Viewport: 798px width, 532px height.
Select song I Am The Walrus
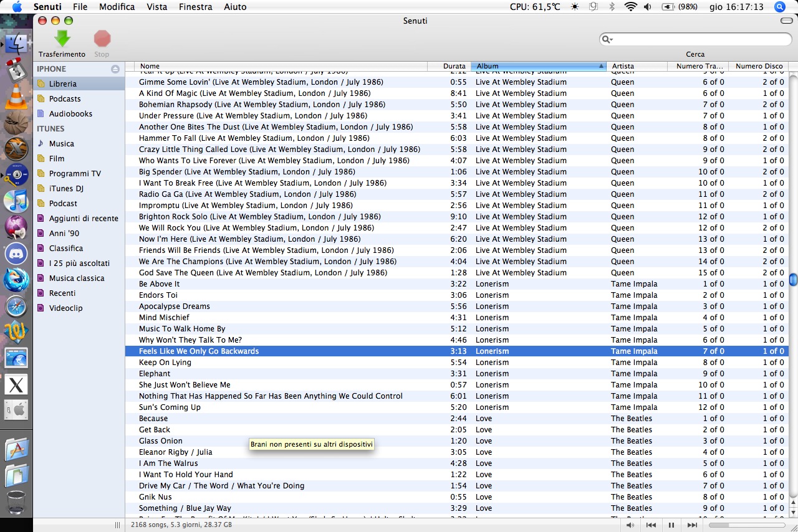point(457,463)
